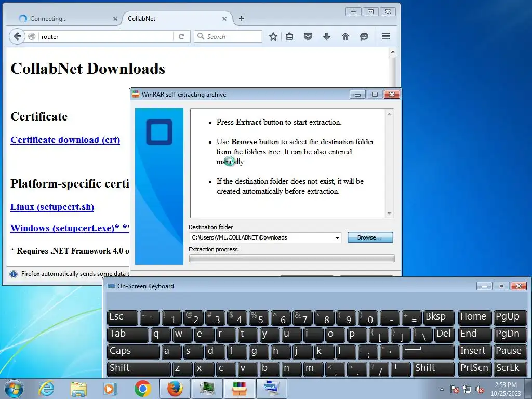Bookmark this page with star icon
Image resolution: width=532 pixels, height=399 pixels.
[273, 36]
